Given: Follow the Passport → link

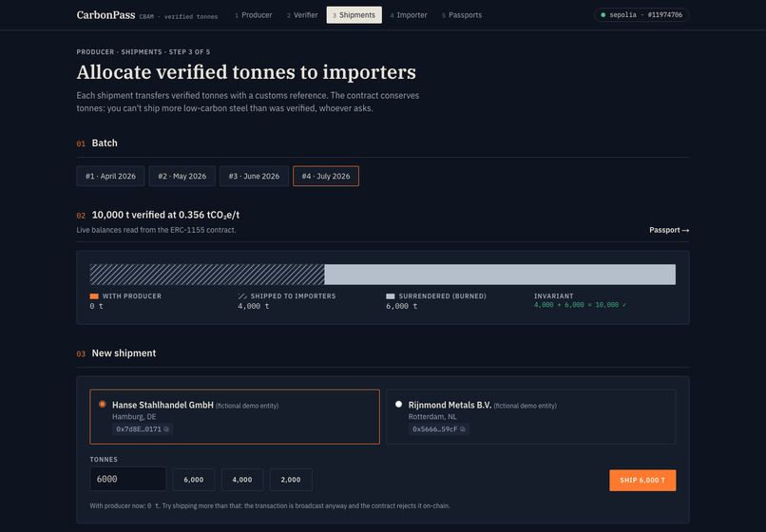Looking at the screenshot, I should [669, 230].
